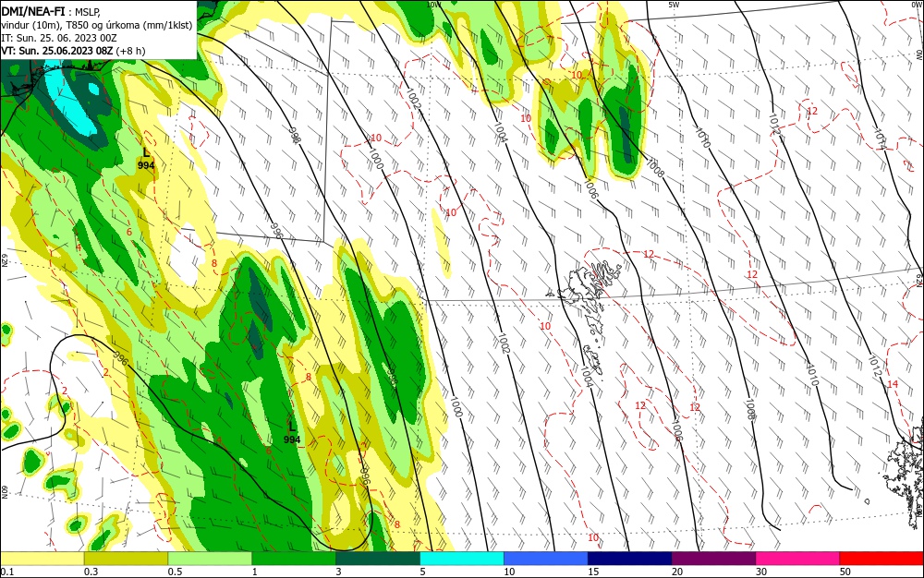
Task: Click the legend value label "50"
Action: click(x=845, y=572)
